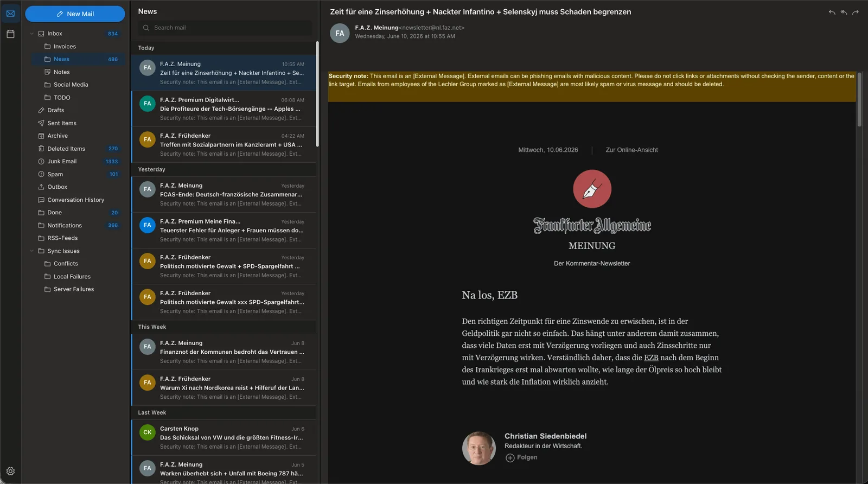Click the 'Today' group header
Image resolution: width=868 pixels, height=484 pixels.
[224, 48]
